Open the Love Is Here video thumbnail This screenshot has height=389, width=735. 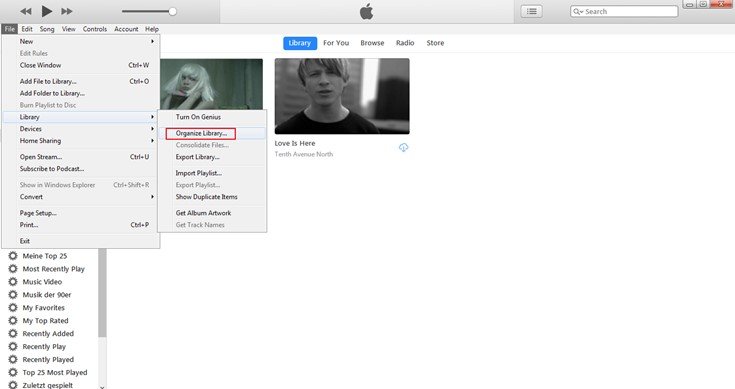[x=342, y=96]
